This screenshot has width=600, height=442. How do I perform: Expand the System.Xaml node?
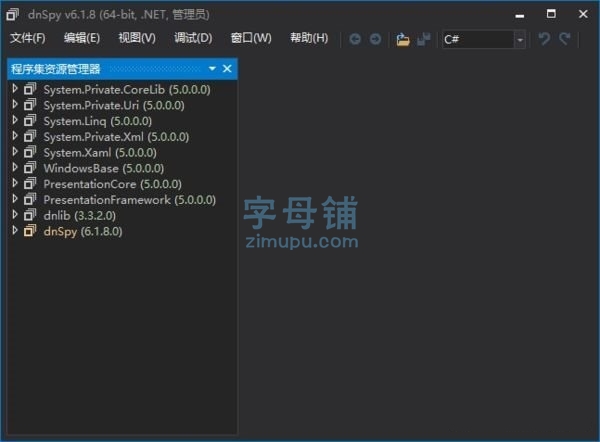(x=15, y=152)
